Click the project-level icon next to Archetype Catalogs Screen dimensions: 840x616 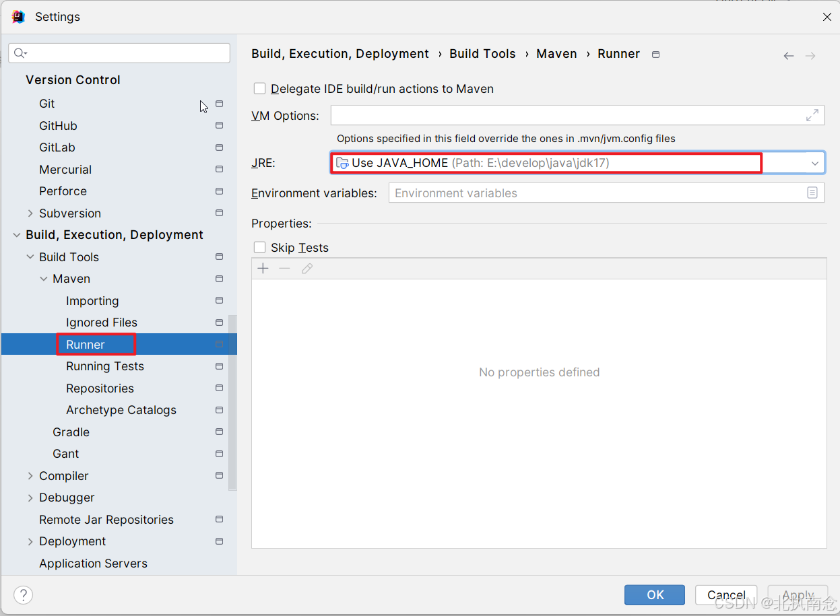point(219,410)
